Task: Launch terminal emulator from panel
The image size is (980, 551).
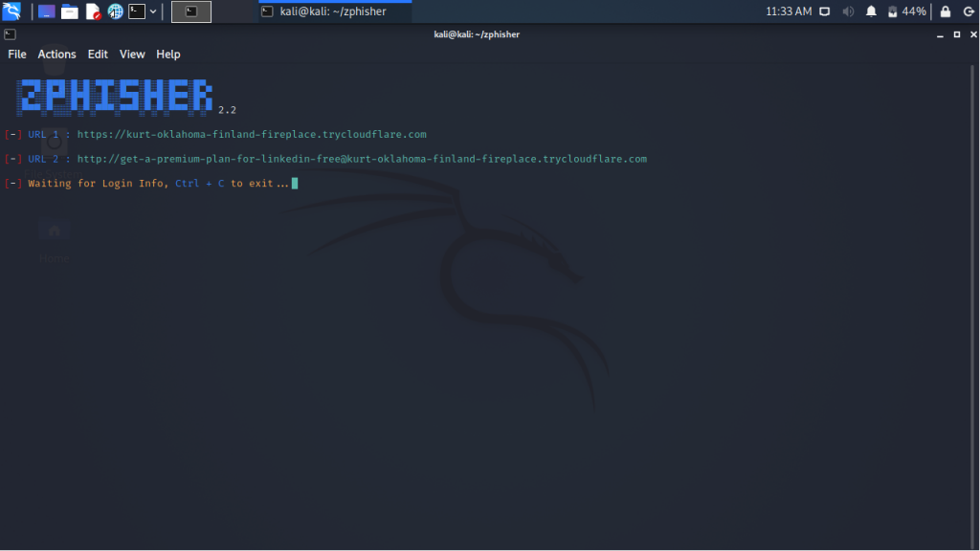Action: coord(137,11)
